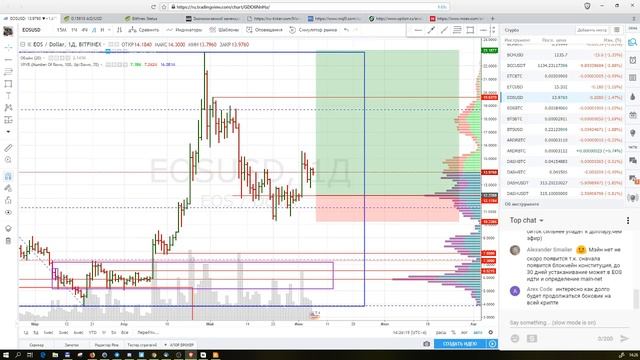Open a new browser tab
The image size is (640, 360).
492,18
